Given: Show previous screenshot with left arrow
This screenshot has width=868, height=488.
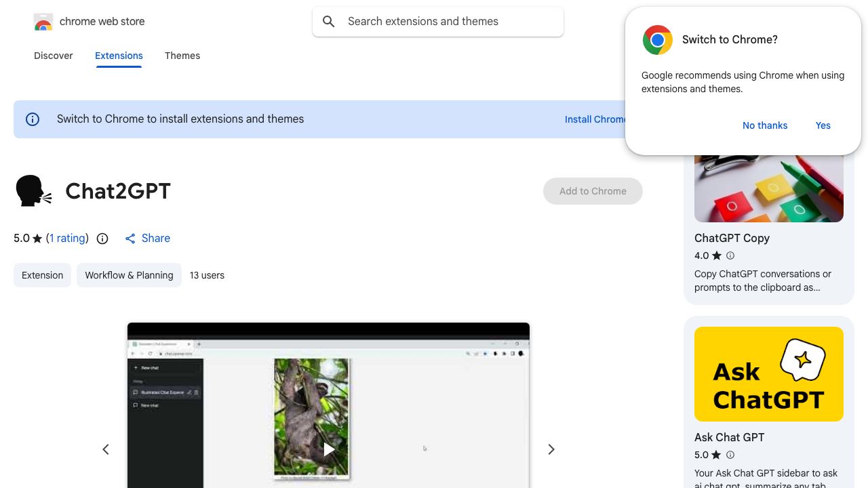Looking at the screenshot, I should pos(106,449).
